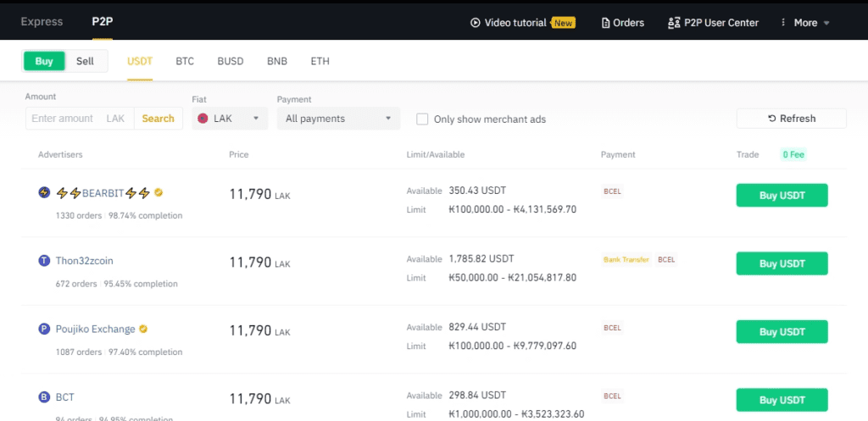Click BEARBIT advertiser avatar icon

coord(44,192)
